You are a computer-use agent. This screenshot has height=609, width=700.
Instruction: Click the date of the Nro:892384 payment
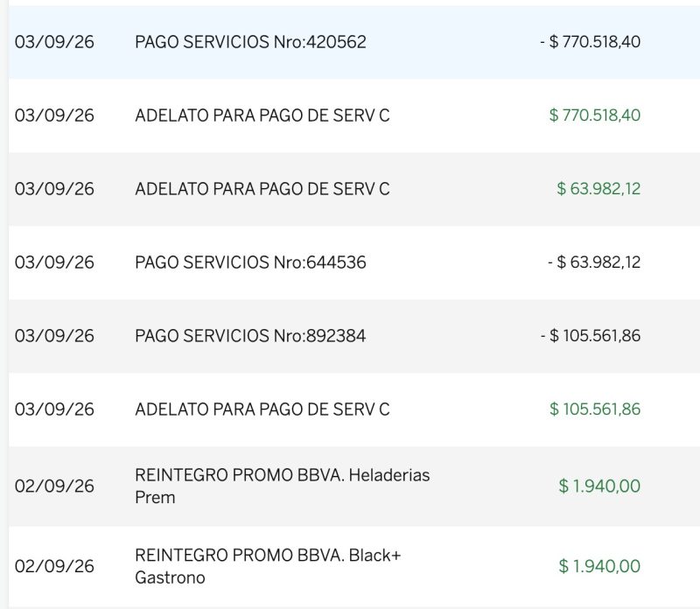coord(54,336)
